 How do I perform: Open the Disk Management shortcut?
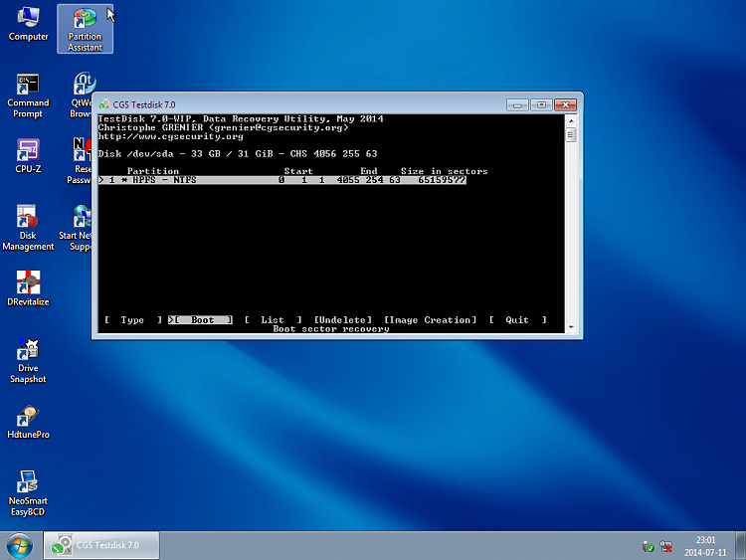coord(28,228)
